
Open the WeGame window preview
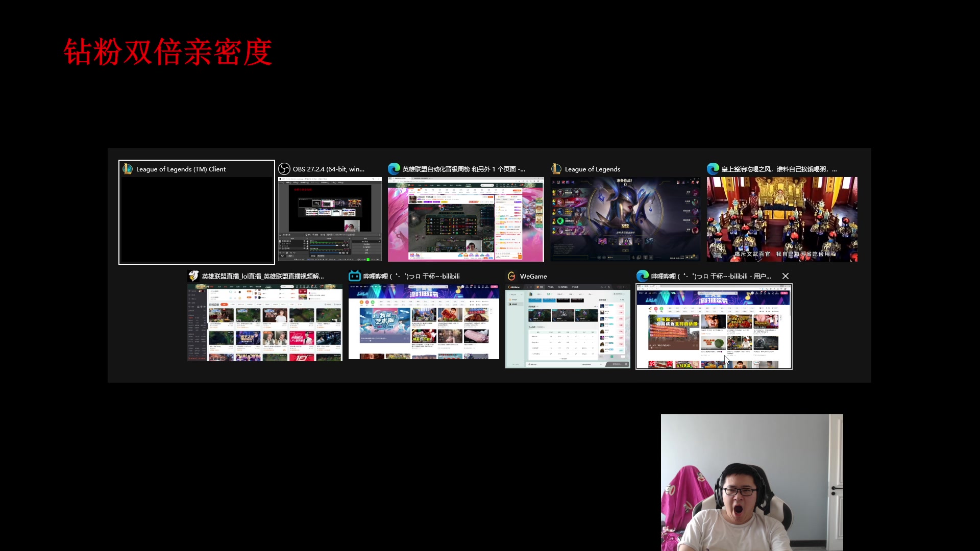click(x=568, y=325)
